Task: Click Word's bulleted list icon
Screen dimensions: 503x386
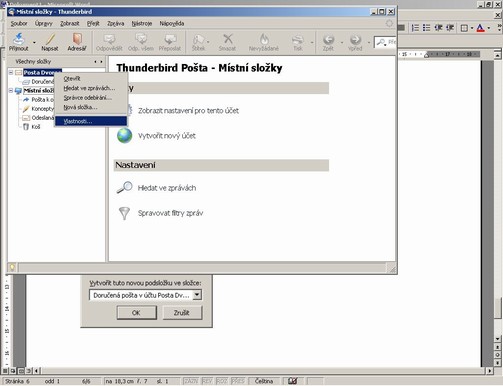Action: (427, 28)
